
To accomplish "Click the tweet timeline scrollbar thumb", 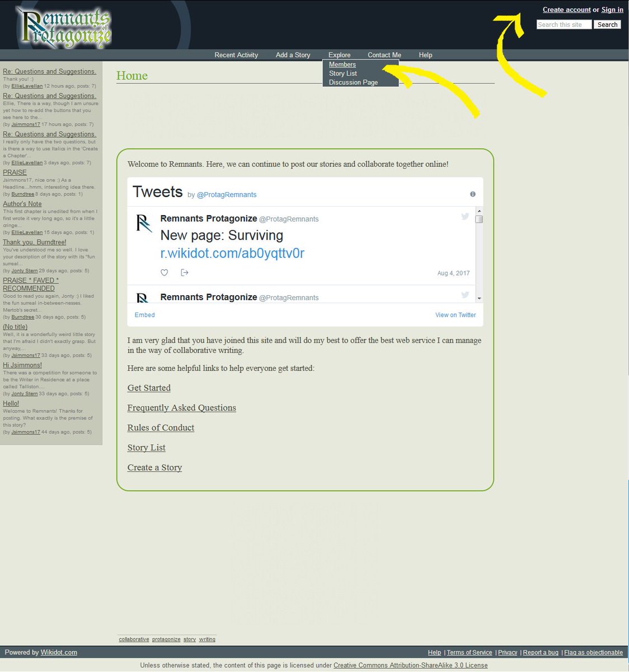I will coord(479,220).
